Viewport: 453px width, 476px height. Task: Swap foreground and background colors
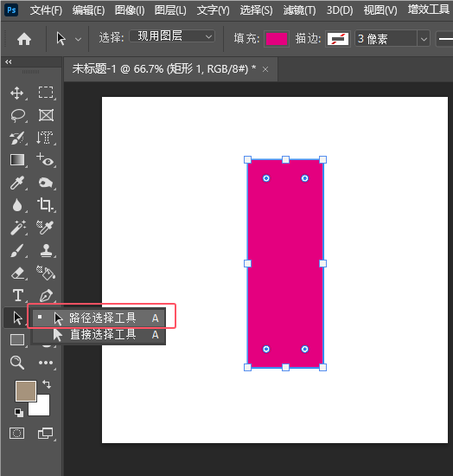(47, 383)
